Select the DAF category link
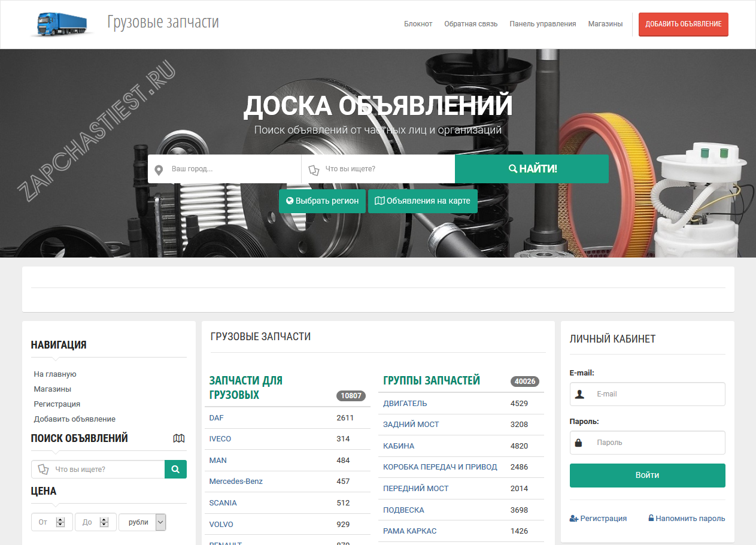This screenshot has height=545, width=756. pos(216,417)
